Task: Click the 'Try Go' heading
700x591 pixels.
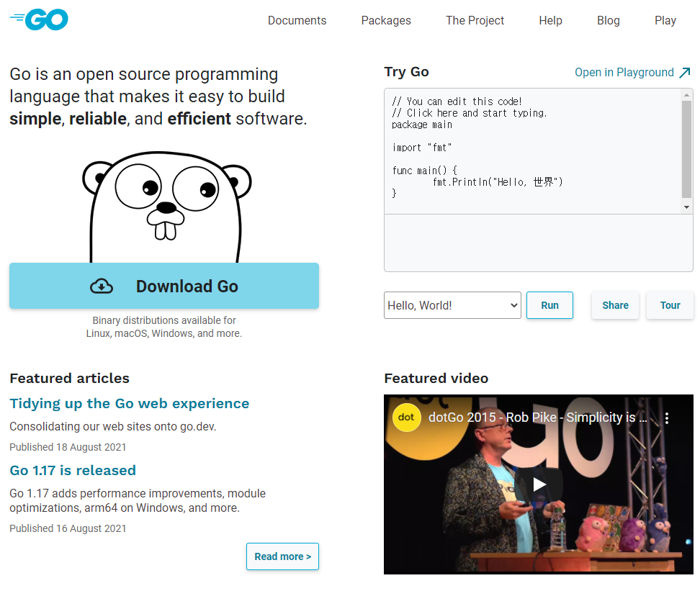Action: click(x=407, y=72)
